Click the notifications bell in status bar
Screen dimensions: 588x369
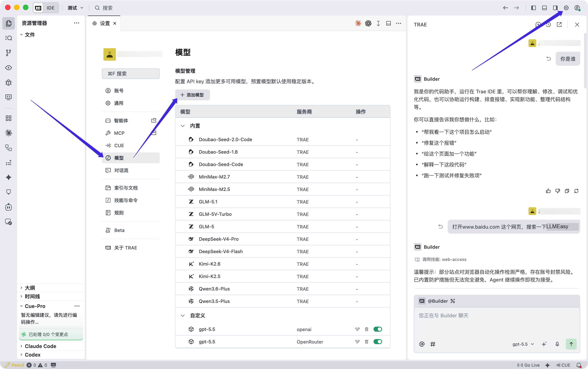[579, 365]
